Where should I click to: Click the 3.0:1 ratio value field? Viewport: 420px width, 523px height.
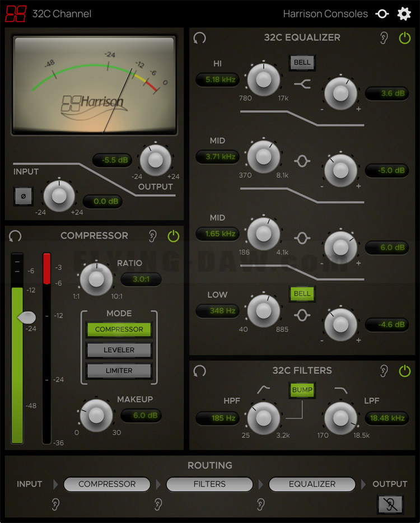141,279
